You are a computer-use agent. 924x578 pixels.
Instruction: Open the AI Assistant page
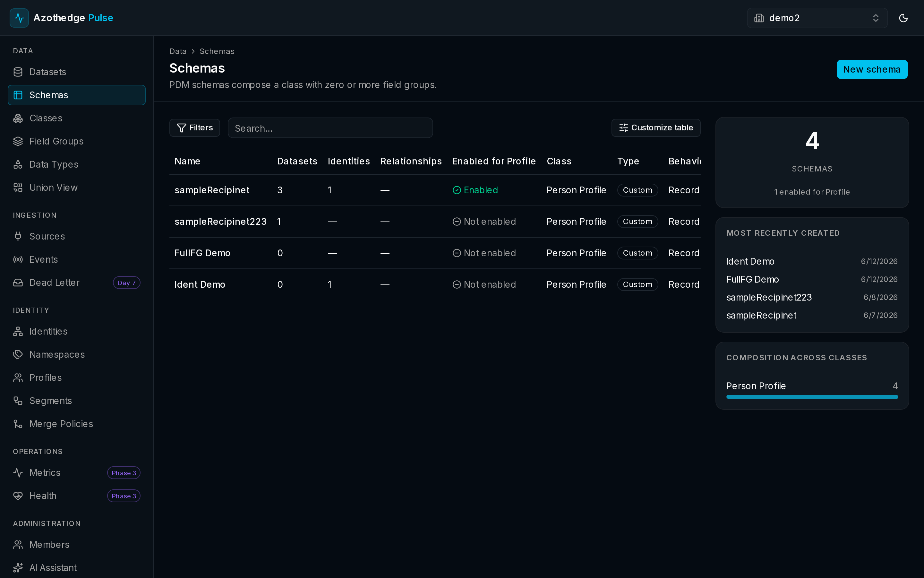point(77,568)
